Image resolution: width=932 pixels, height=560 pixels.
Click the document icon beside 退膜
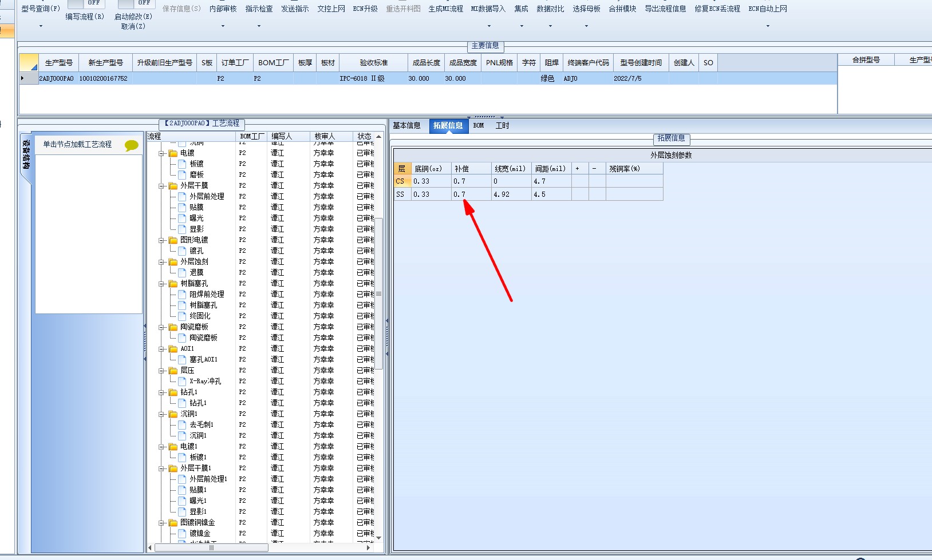click(x=182, y=273)
